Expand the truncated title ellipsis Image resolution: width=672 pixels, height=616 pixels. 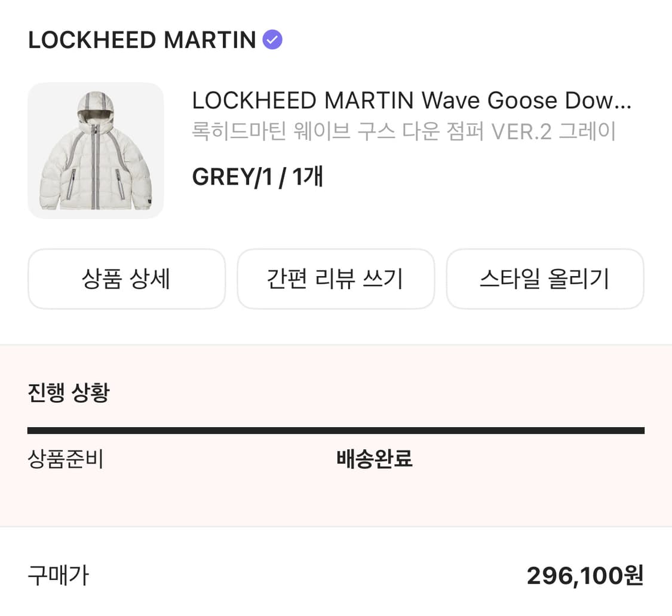[x=623, y=102]
